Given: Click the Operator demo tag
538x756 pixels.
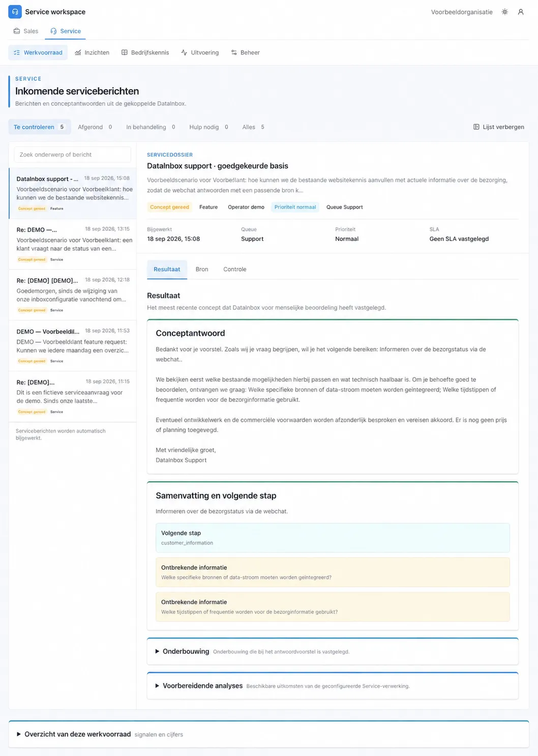Looking at the screenshot, I should click(246, 207).
